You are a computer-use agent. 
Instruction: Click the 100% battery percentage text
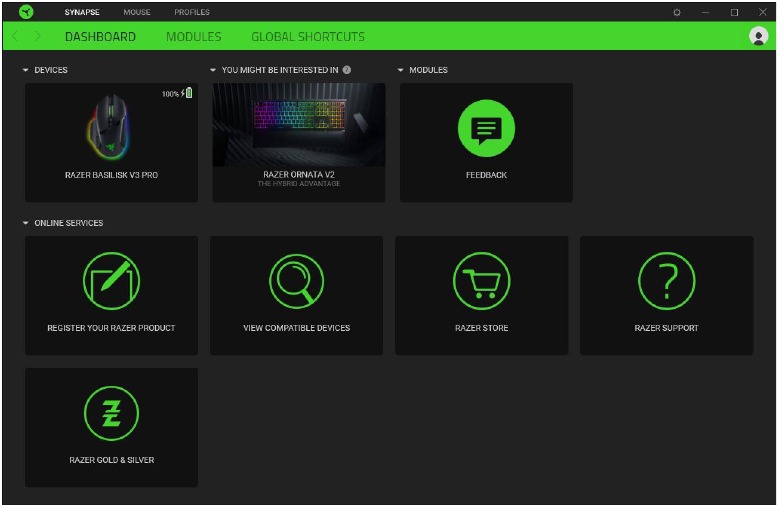(x=170, y=94)
